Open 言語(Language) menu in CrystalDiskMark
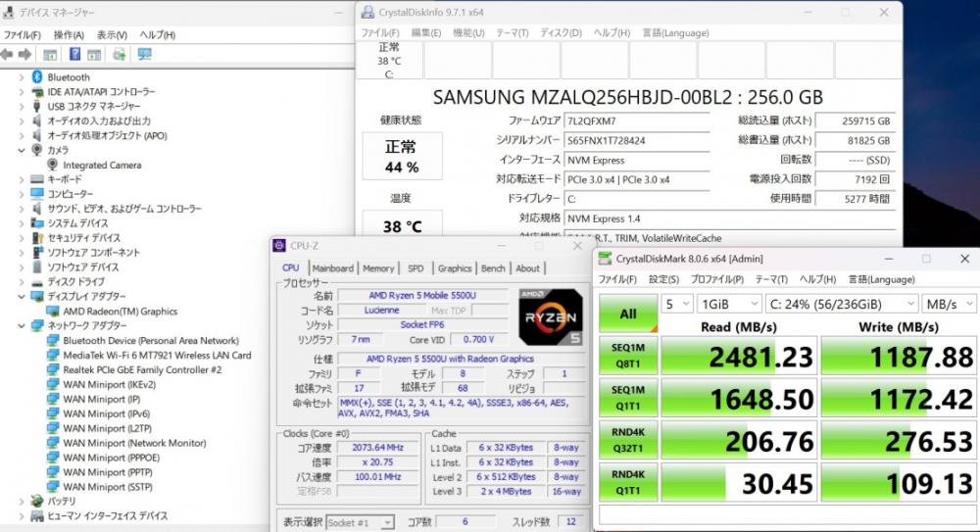Image resolution: width=980 pixels, height=532 pixels. (881, 279)
